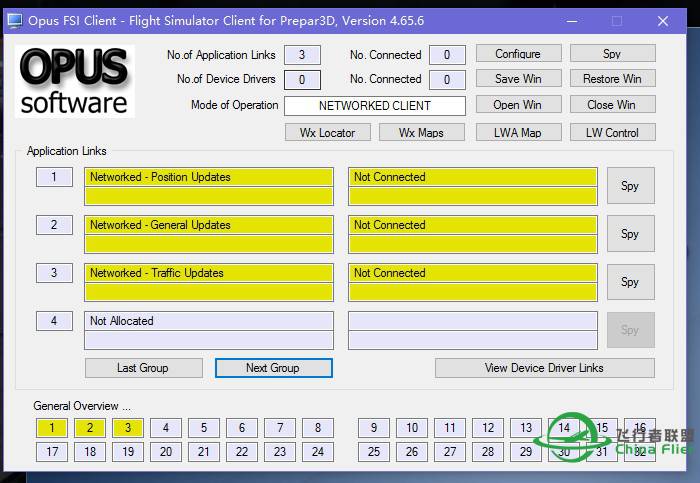Click Application Links number box 4

click(x=54, y=321)
